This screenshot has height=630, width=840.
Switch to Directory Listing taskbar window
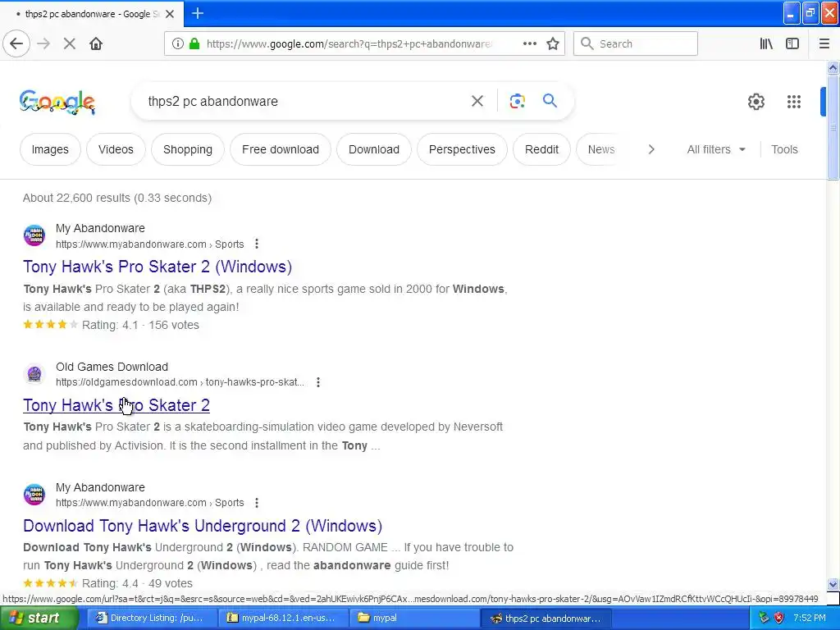151,619
